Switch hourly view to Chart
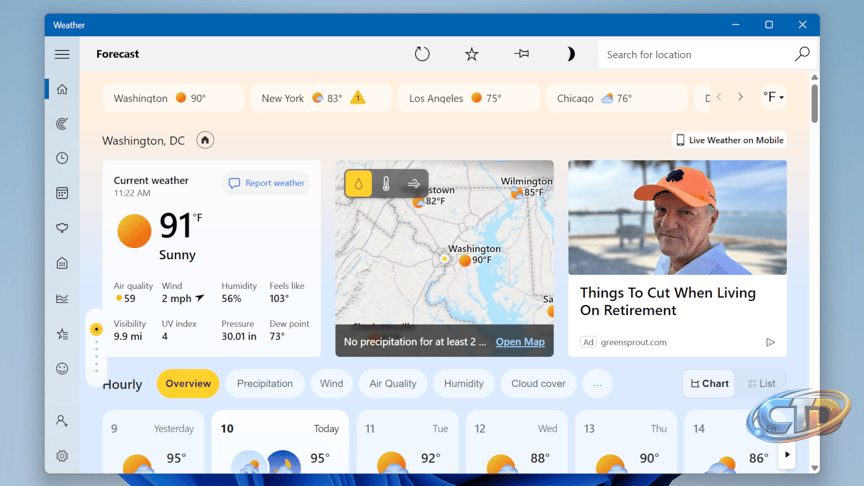This screenshot has width=864, height=486. click(709, 384)
